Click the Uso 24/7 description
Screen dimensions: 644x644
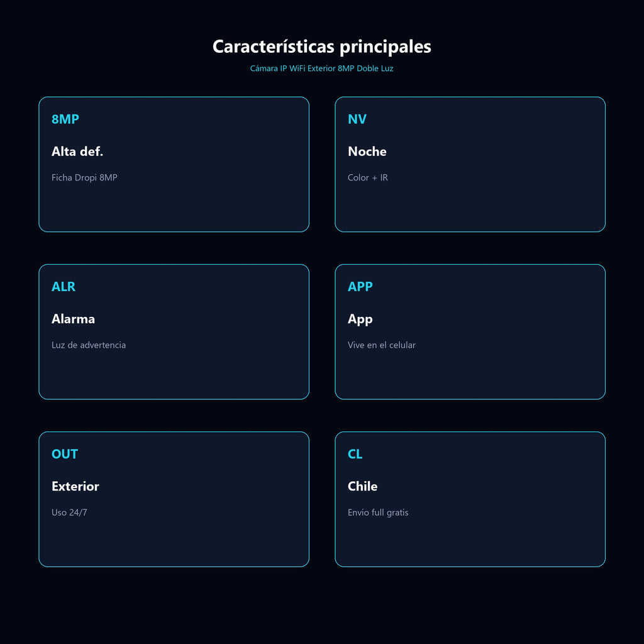[69, 513]
